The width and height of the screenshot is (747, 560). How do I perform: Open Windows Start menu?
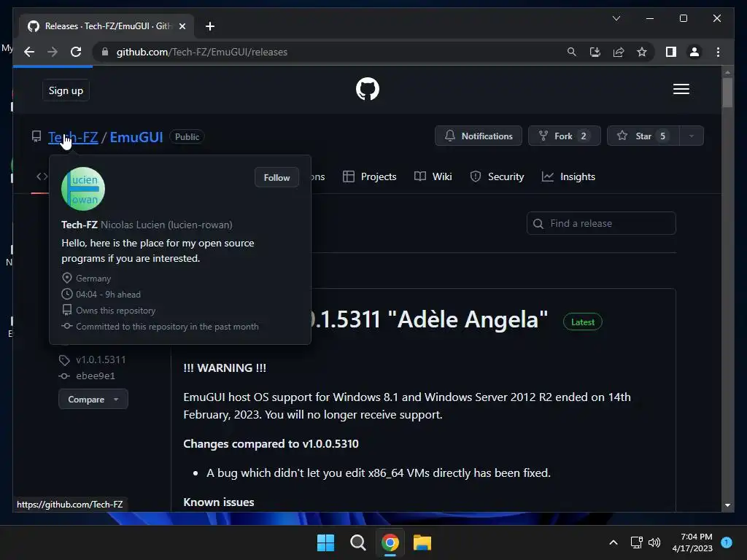pos(326,542)
